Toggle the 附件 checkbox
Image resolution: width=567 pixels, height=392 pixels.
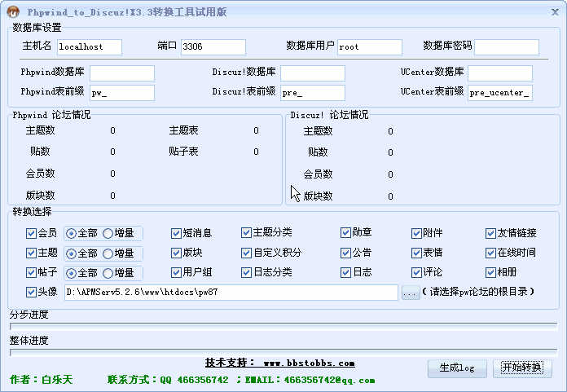(x=416, y=233)
